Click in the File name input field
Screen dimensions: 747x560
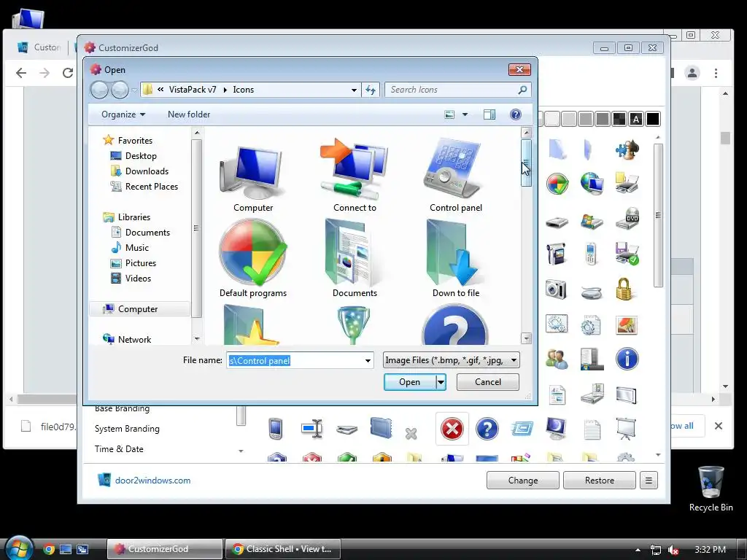(x=295, y=360)
